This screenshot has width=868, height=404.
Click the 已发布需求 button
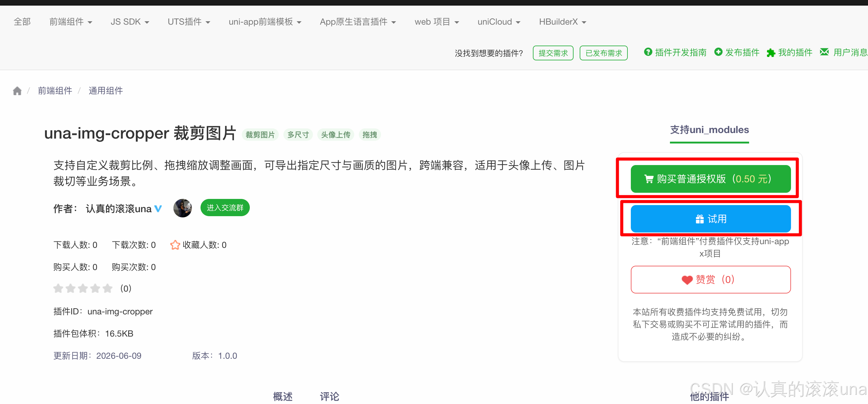pyautogui.click(x=603, y=53)
